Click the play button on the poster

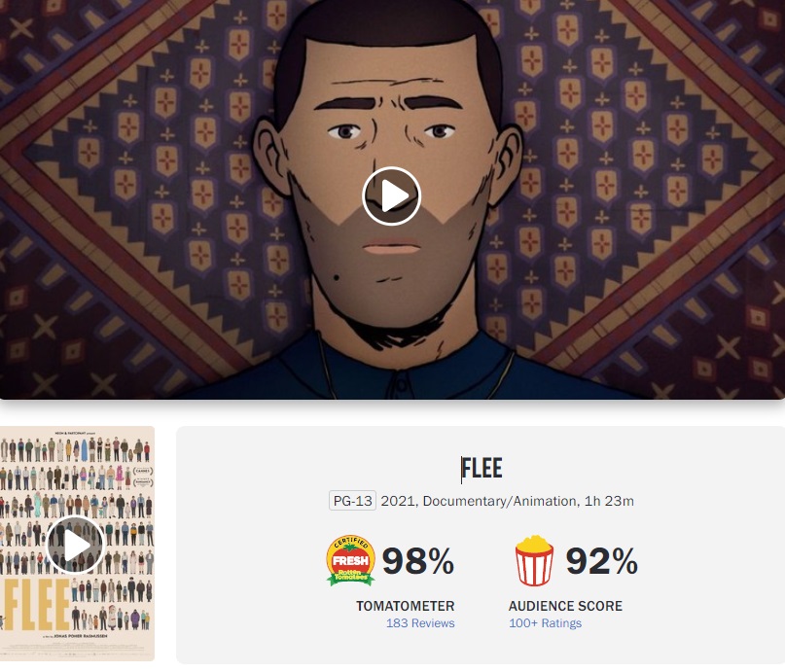(x=76, y=545)
